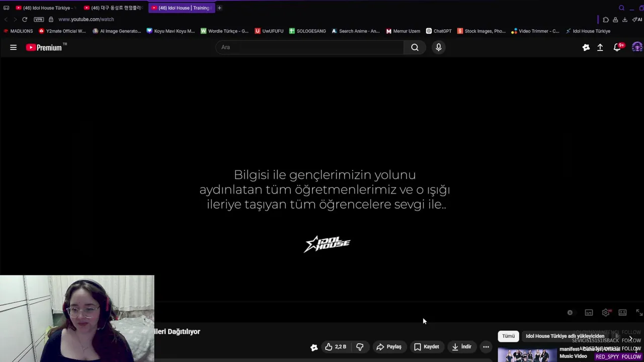Switch player to theater mode
644x362 pixels.
coord(622,313)
